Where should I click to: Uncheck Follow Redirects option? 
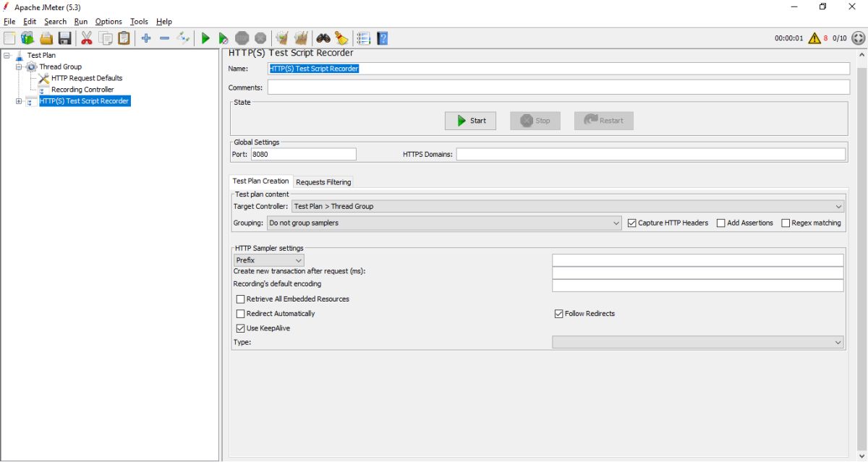tap(559, 314)
